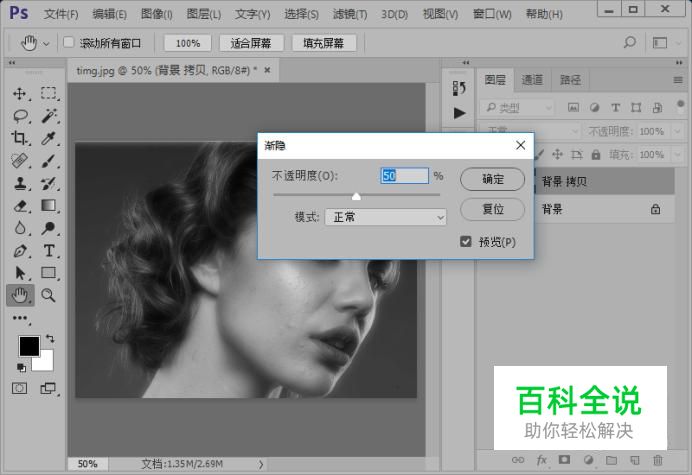Screen dimensions: 692x475
Task: Toggle Quick Mask mode
Action: 19,388
